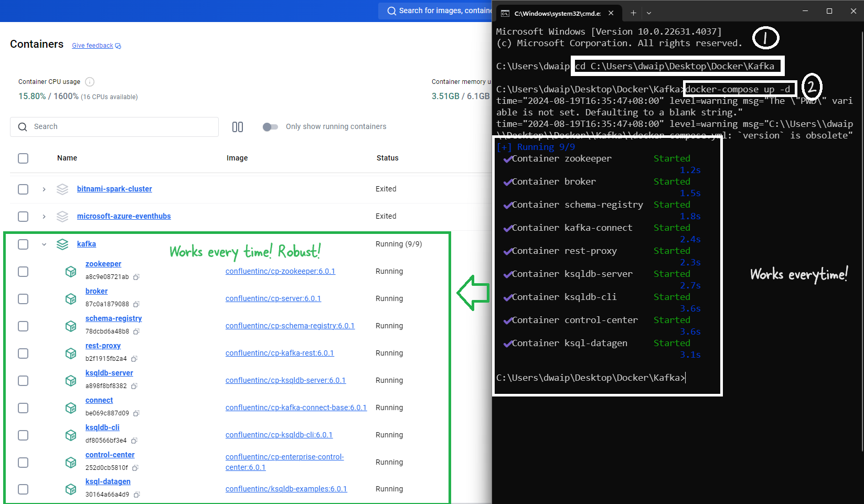Expand the bitnami-spark-cluster group
Image resolution: width=864 pixels, height=504 pixels.
pos(44,189)
